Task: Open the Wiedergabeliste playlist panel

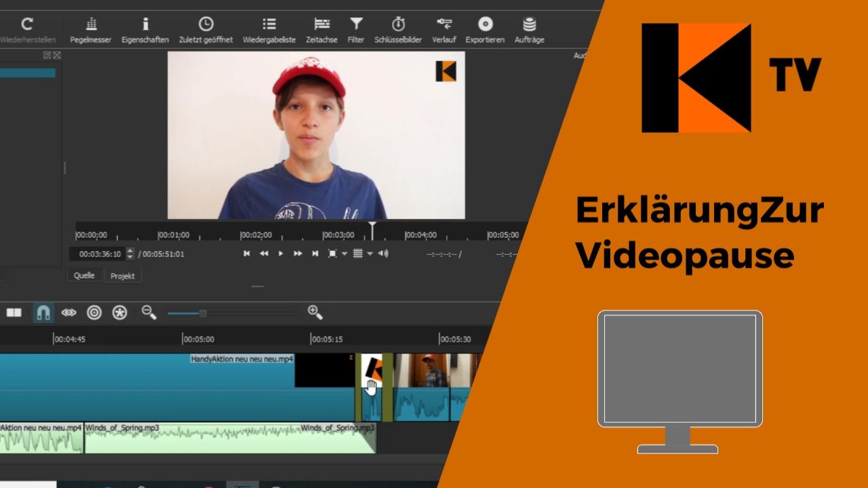Action: click(269, 30)
